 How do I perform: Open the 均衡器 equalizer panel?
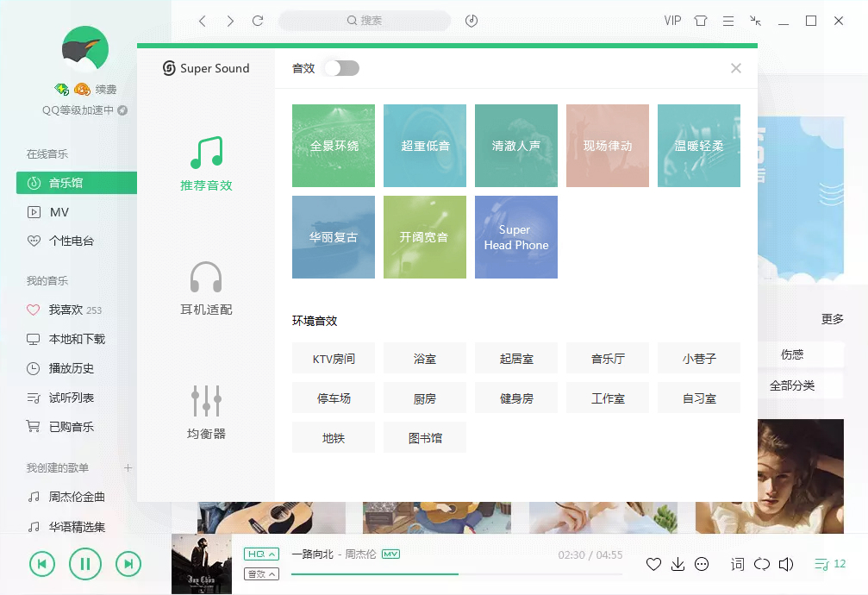click(x=206, y=411)
